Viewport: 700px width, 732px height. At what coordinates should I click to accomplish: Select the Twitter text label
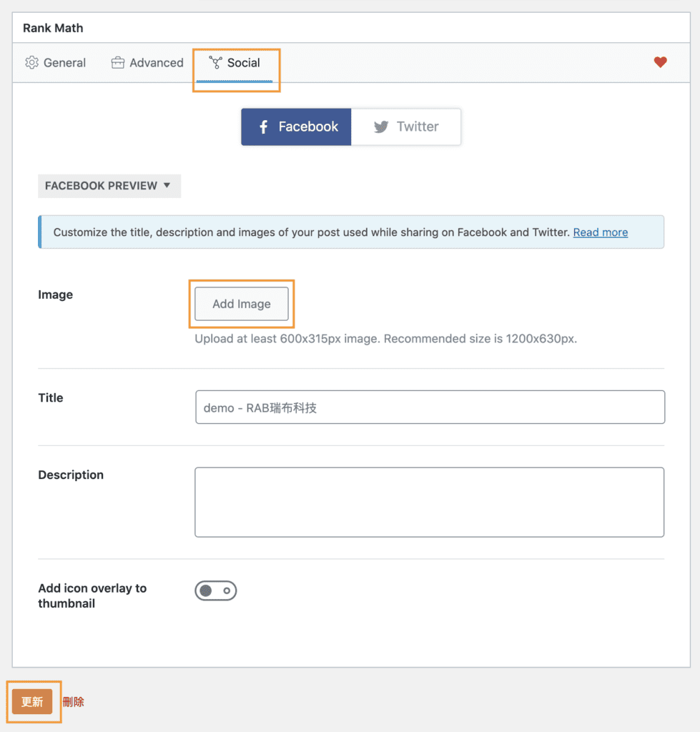(x=418, y=127)
